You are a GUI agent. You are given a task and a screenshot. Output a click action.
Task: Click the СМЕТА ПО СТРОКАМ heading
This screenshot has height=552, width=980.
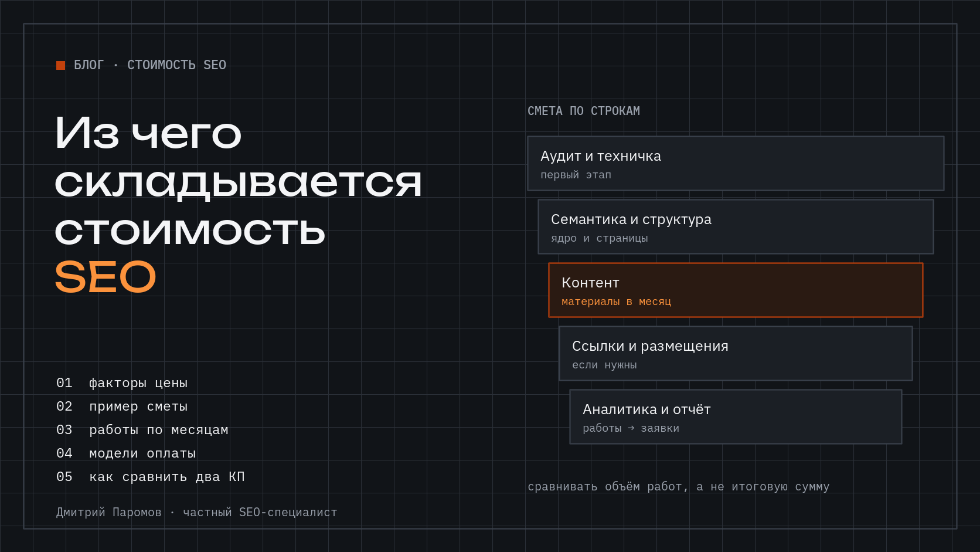584,111
